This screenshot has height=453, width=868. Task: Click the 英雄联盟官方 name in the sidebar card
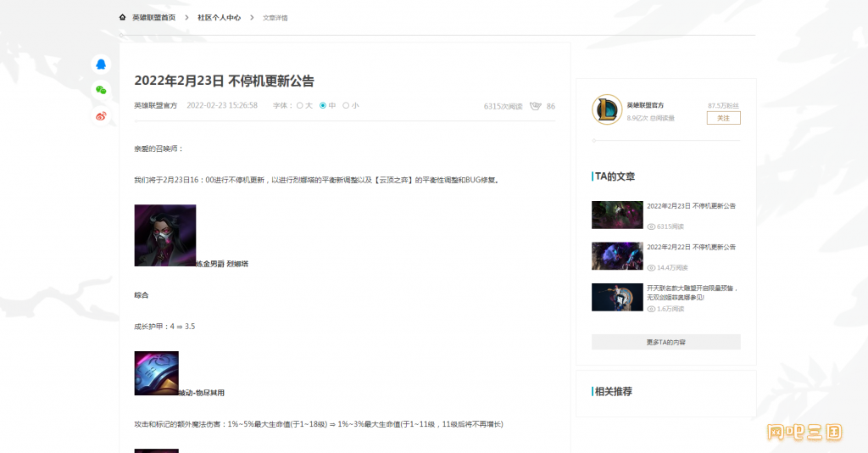click(x=645, y=105)
